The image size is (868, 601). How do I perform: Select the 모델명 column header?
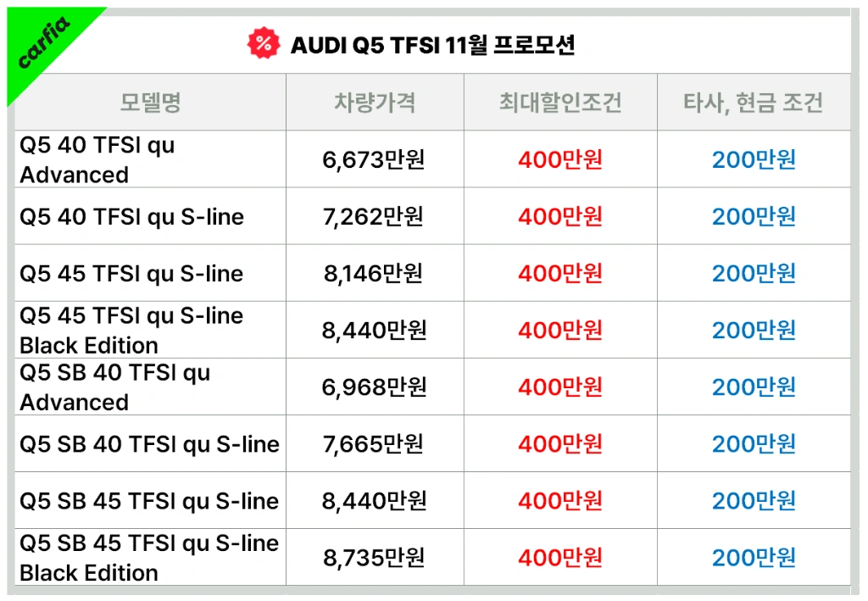(x=151, y=103)
